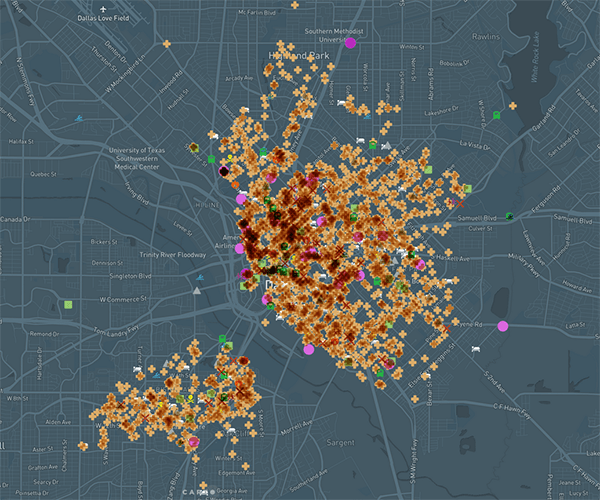Click the University of Texas Southwestern Medical Center label

[x=137, y=158]
